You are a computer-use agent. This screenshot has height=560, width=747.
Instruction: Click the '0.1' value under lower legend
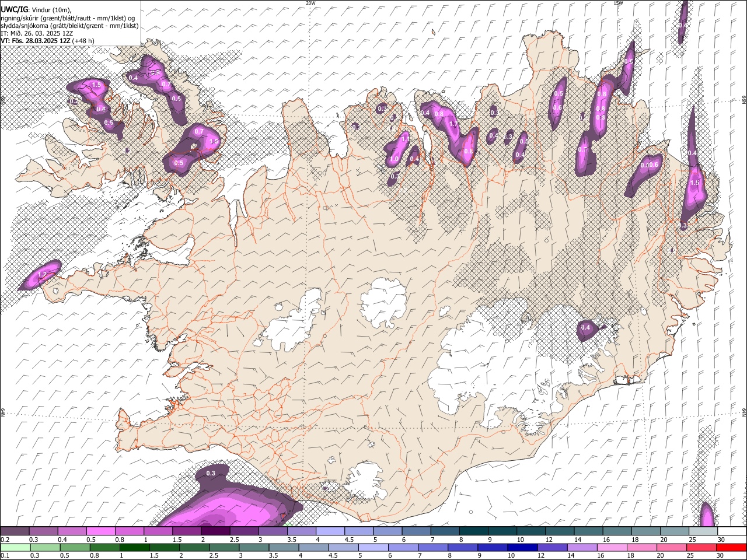click(x=5, y=555)
